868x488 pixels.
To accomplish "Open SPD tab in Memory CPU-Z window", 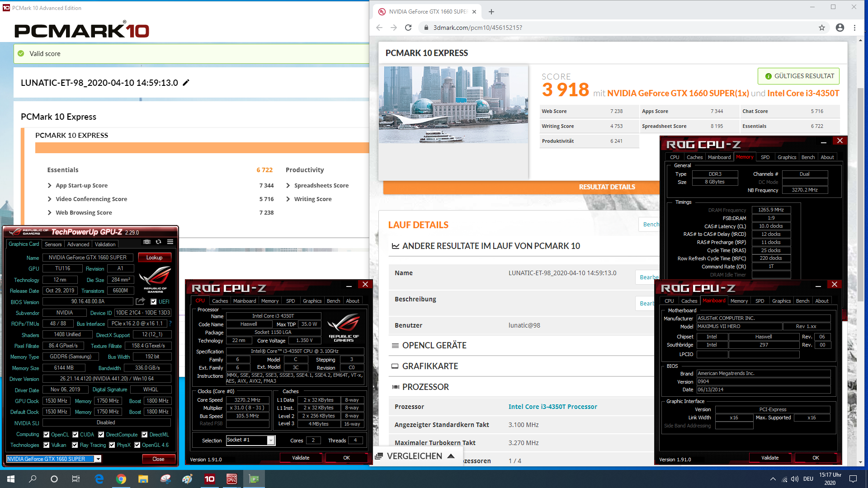I will (x=765, y=157).
